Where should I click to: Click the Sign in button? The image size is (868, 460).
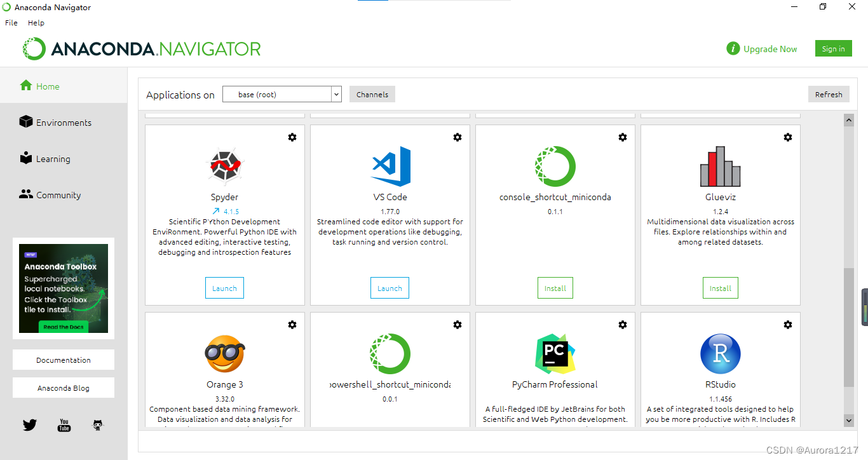pyautogui.click(x=833, y=49)
